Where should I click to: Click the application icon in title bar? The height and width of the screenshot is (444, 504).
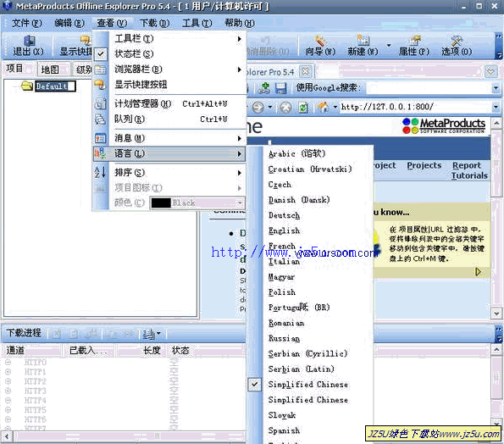coord(7,5)
